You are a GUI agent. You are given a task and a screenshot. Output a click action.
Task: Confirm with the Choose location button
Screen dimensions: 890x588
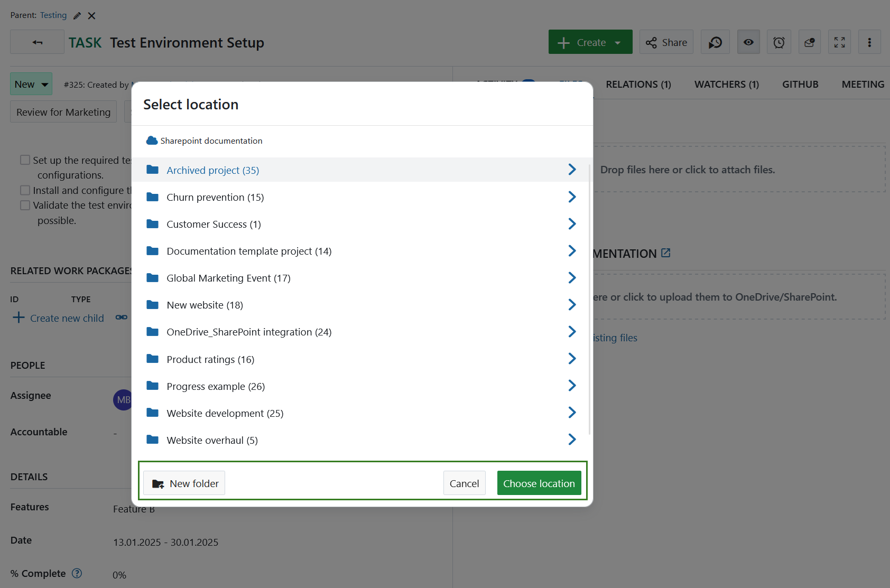pos(539,483)
